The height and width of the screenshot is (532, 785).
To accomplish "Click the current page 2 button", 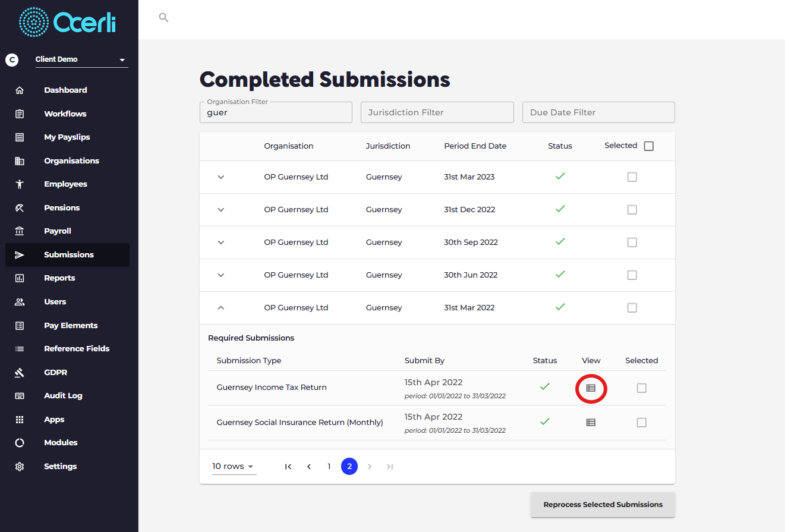I will [x=349, y=467].
